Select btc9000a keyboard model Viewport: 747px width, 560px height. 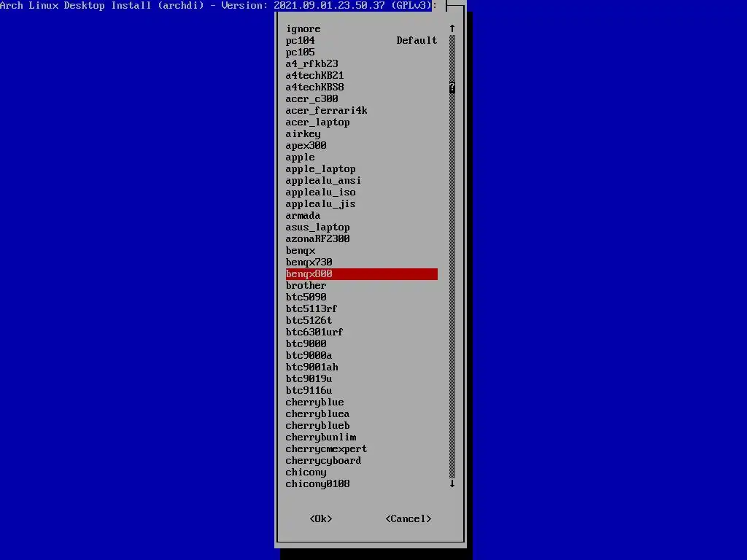pos(362,356)
